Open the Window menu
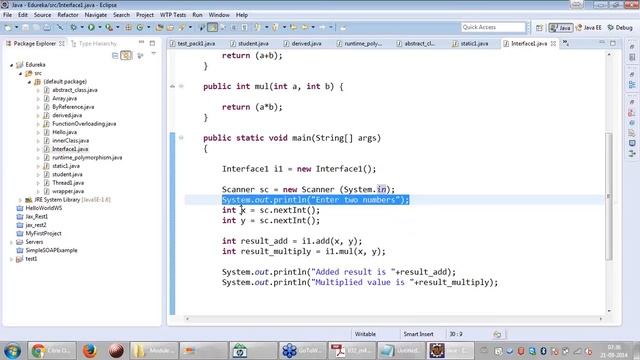The image size is (640, 360). (x=219, y=15)
